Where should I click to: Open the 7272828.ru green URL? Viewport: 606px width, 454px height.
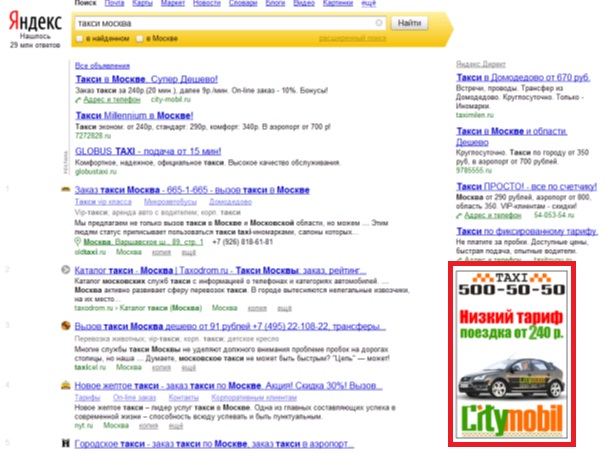[93, 136]
